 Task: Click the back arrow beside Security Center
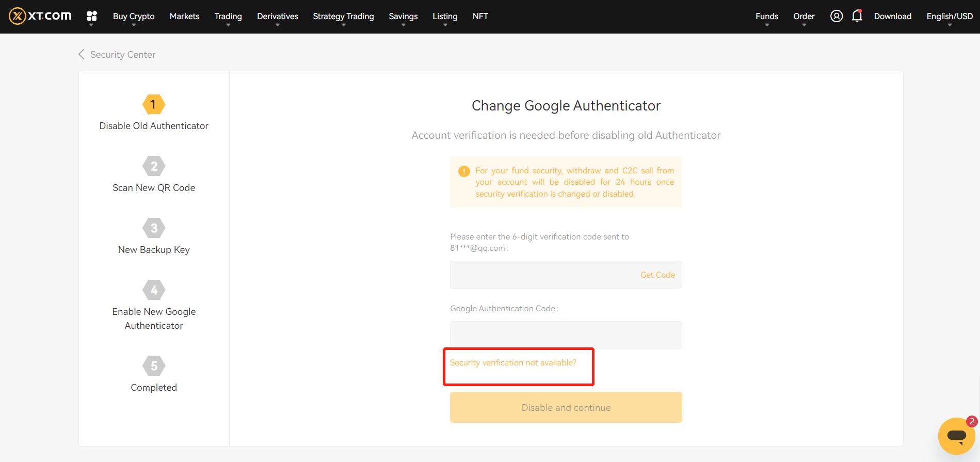click(82, 54)
